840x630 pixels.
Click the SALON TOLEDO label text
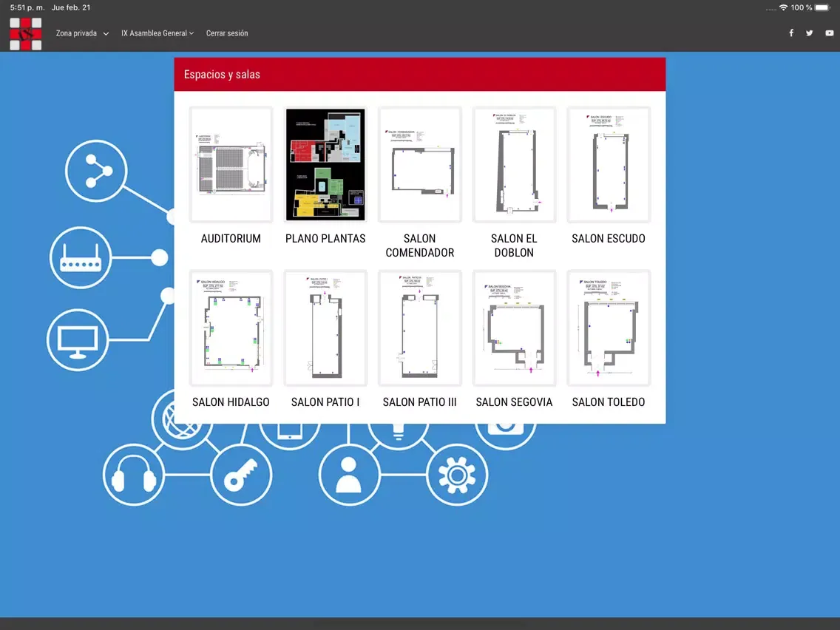pyautogui.click(x=609, y=402)
